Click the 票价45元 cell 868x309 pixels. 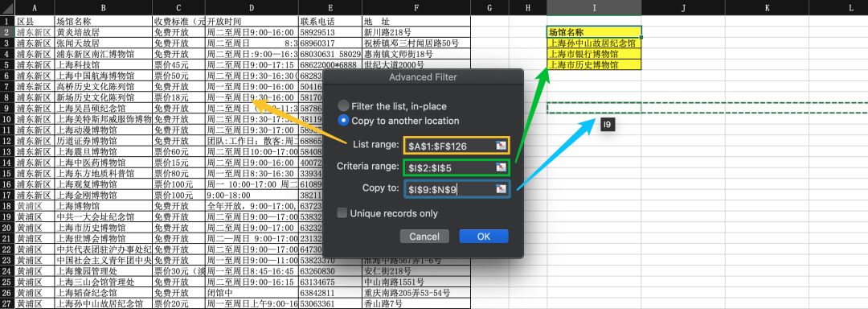pos(178,65)
